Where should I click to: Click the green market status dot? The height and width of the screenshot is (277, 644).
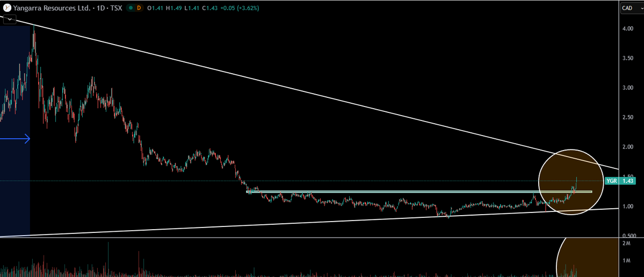pyautogui.click(x=130, y=8)
